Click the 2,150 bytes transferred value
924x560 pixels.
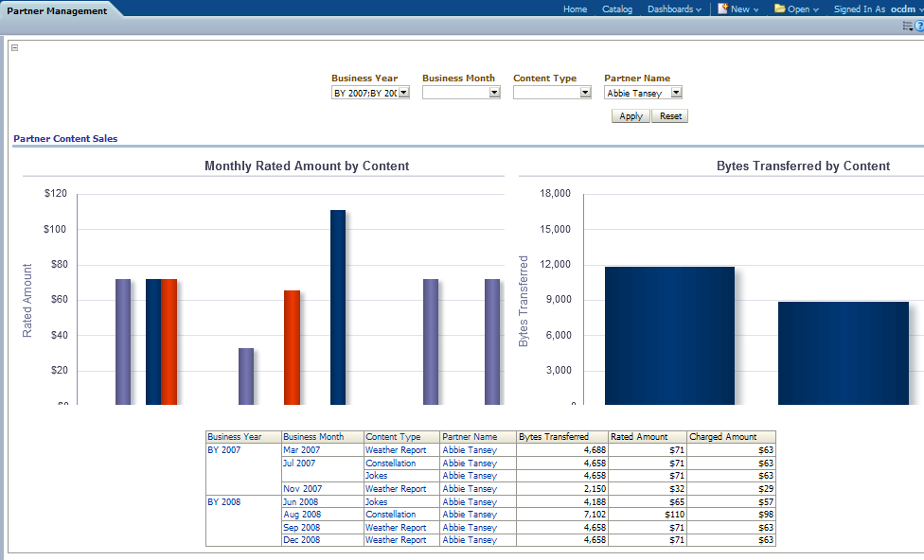(x=595, y=489)
